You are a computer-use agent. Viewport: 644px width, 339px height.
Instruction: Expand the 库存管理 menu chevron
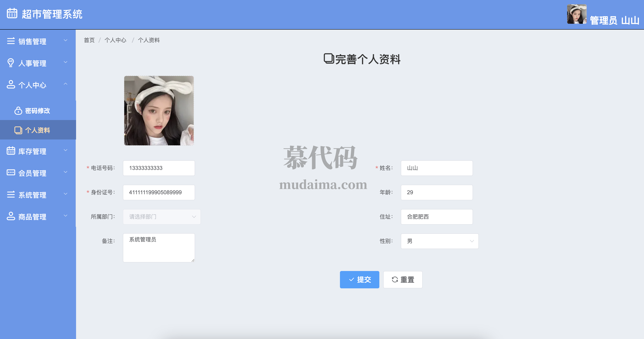click(66, 150)
